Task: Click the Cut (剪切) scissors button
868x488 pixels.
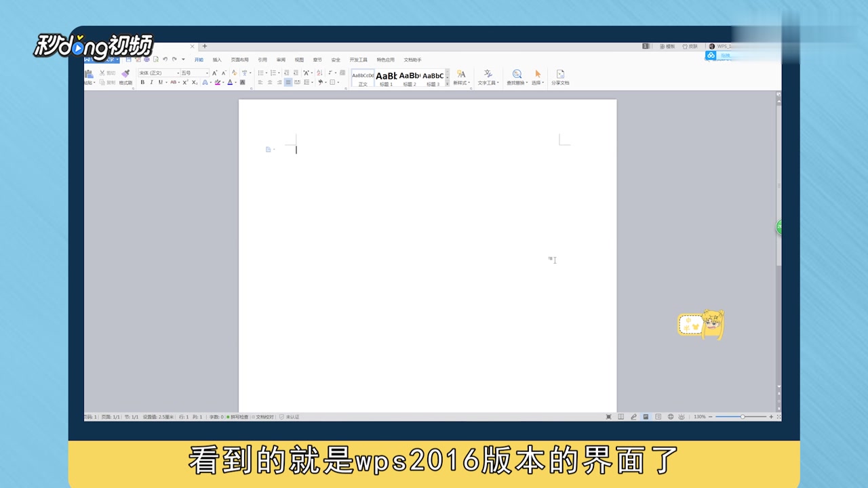Action: [x=108, y=73]
